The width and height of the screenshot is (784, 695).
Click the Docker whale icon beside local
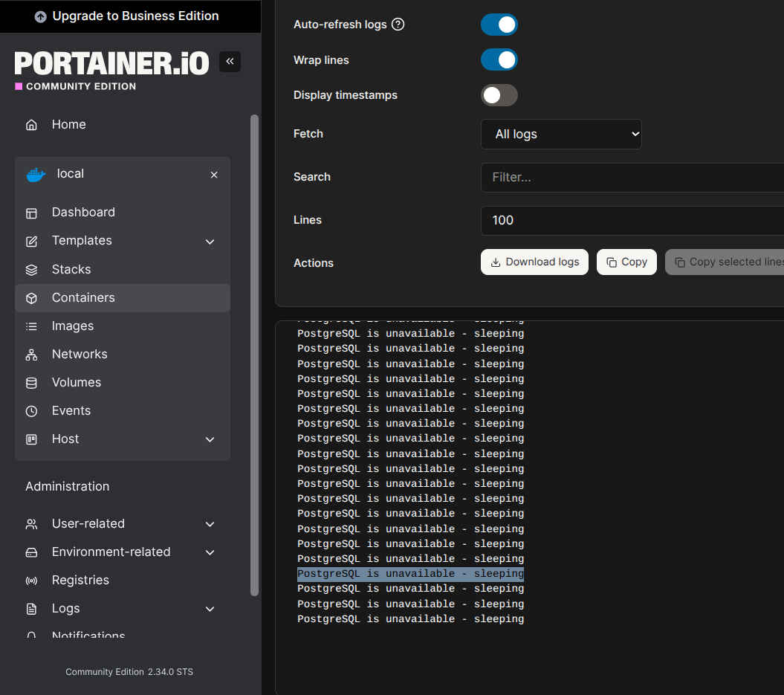pyautogui.click(x=36, y=175)
